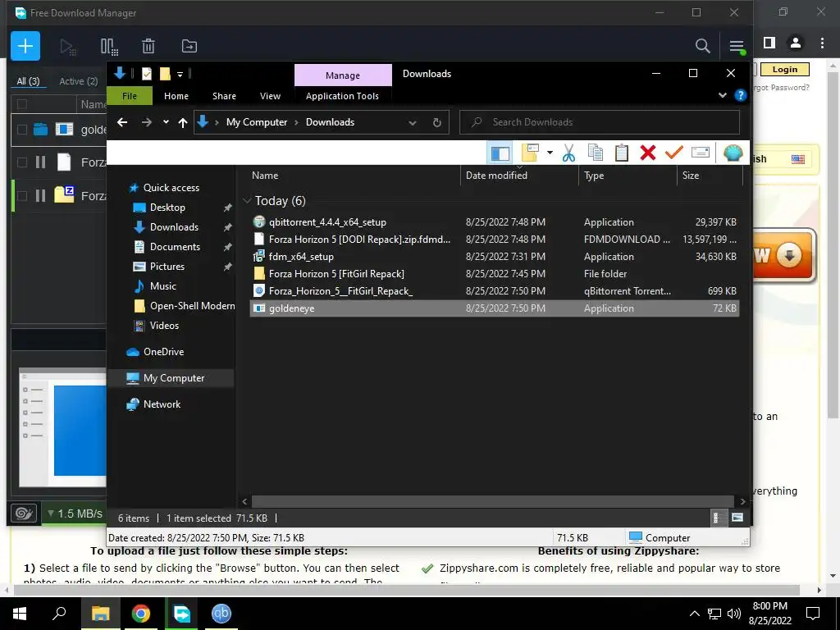
Task: Open the address bar history dropdown
Action: click(x=413, y=123)
